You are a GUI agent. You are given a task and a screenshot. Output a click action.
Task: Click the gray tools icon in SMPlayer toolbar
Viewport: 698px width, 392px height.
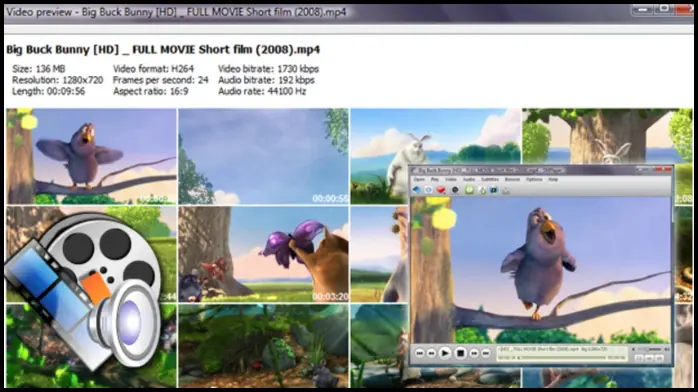coord(506,190)
